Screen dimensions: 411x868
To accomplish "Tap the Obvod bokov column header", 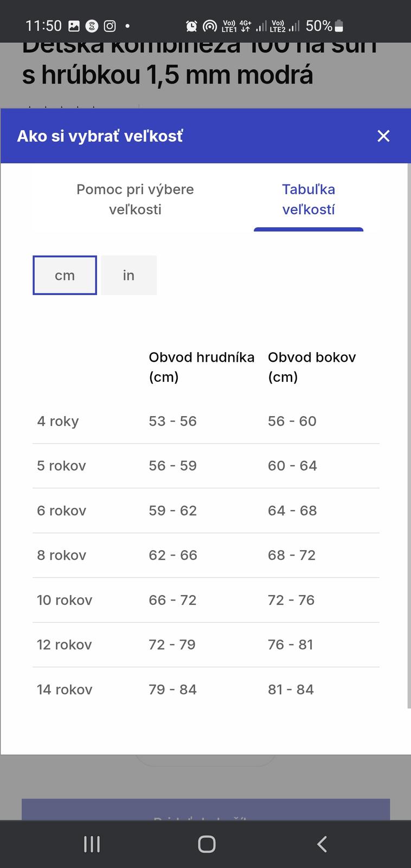I will click(312, 367).
